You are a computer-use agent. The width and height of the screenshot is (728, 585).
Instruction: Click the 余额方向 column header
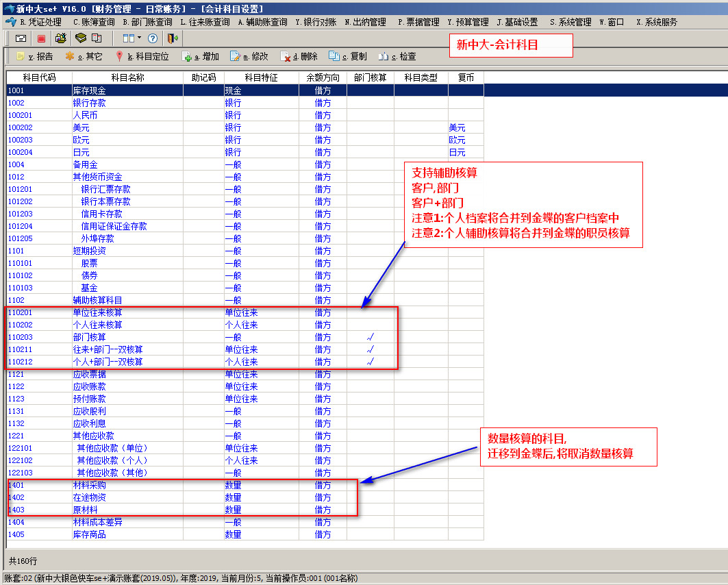point(323,78)
